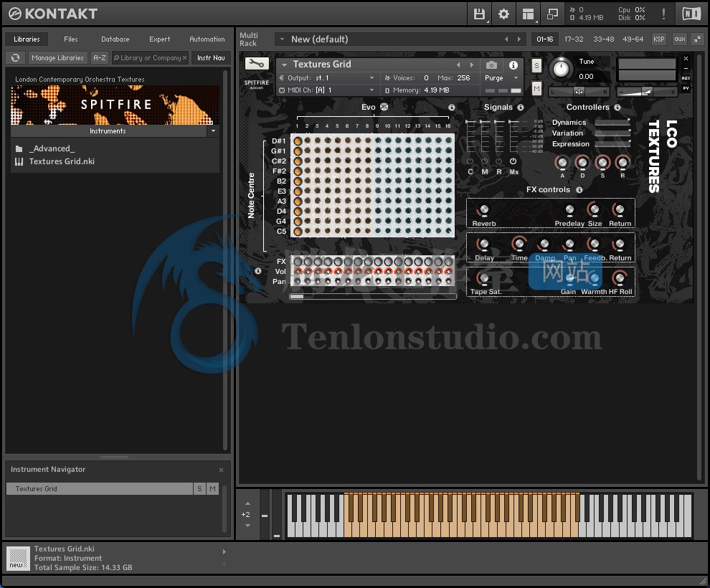Switch to the Database tab
Viewport: 710px width, 588px height.
[115, 39]
